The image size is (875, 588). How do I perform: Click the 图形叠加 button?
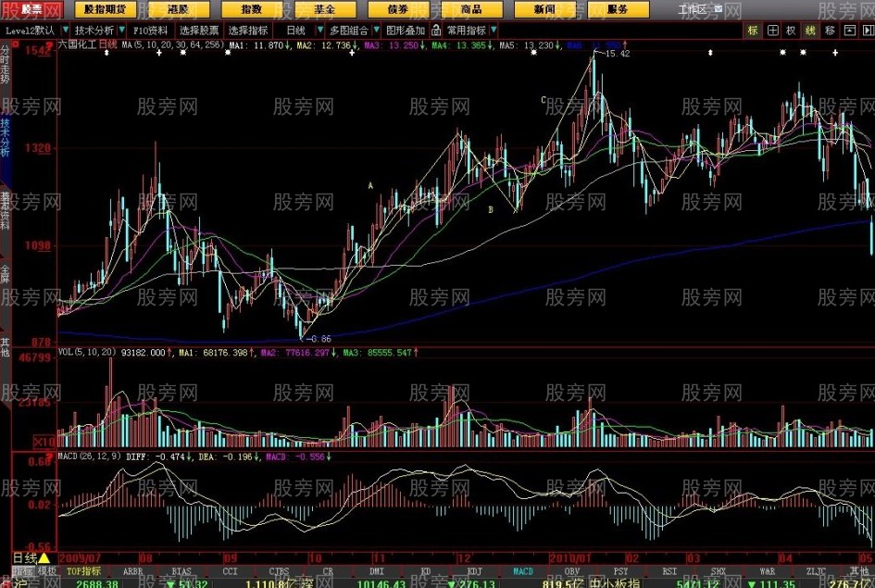[x=406, y=31]
